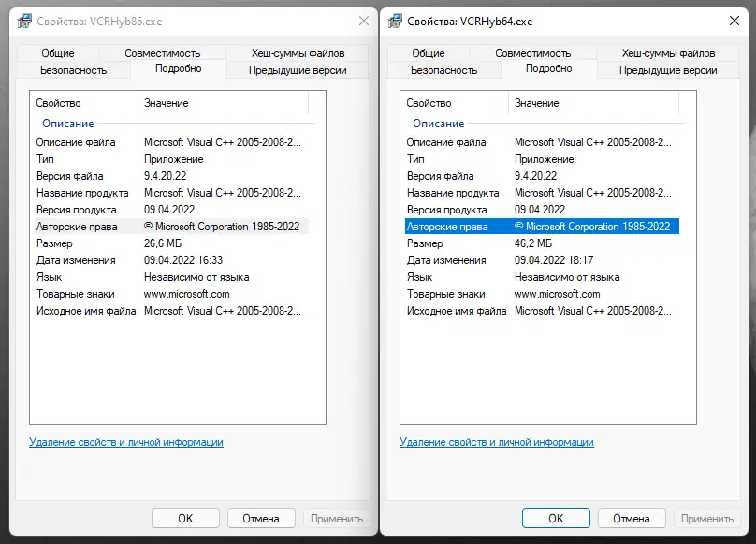Open the Общие tab in VCRHyb86.exe window
This screenshot has height=544, width=756.
click(58, 53)
